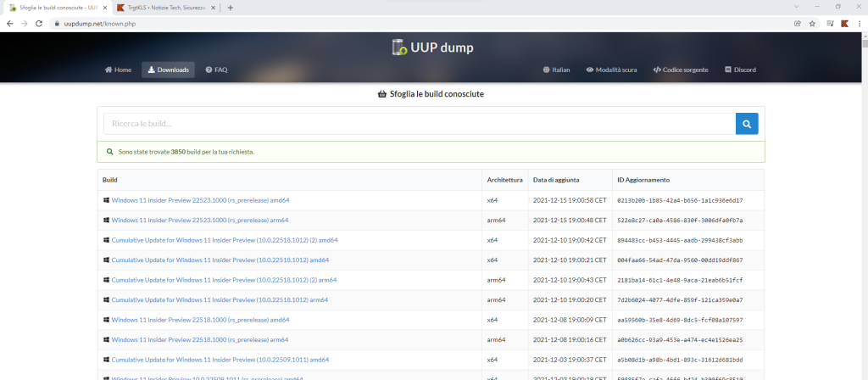The width and height of the screenshot is (868, 380).
Task: Open a new browser tab
Action: coord(231,8)
